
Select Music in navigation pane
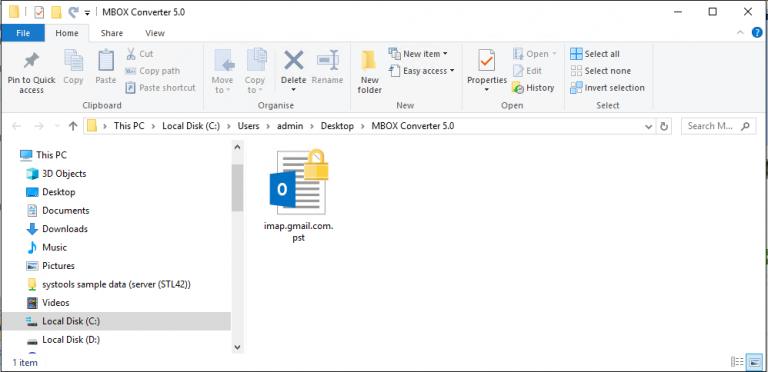coord(47,248)
